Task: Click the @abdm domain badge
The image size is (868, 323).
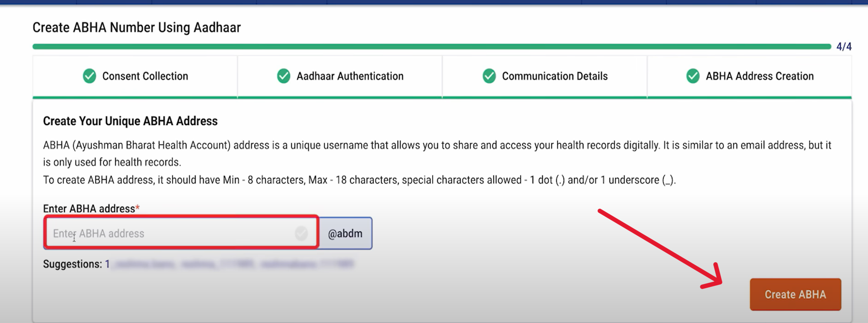Action: click(345, 233)
